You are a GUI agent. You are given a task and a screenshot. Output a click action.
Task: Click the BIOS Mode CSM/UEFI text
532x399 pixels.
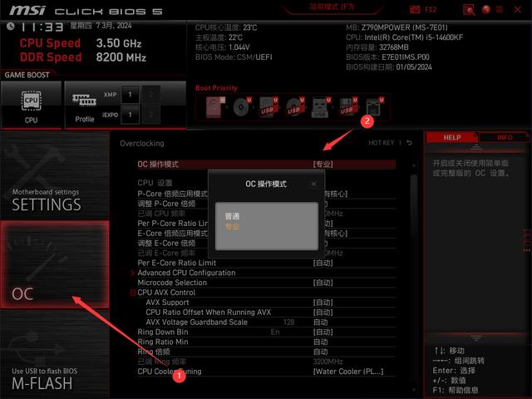coord(234,57)
